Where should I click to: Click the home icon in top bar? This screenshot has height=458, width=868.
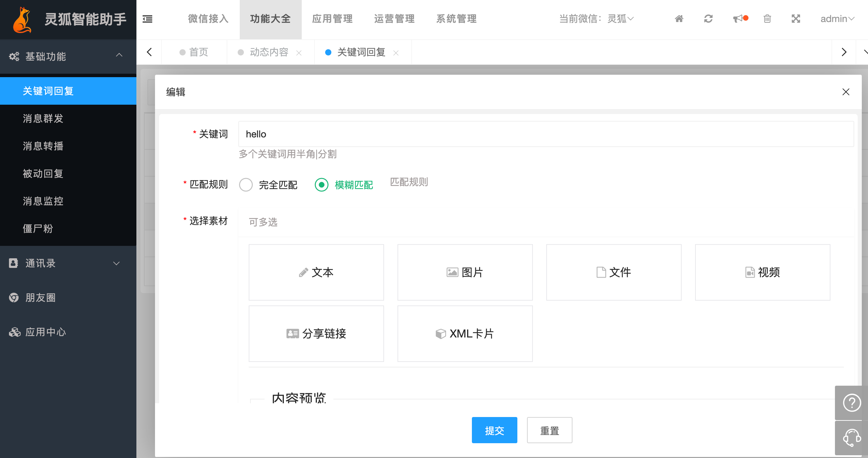coord(679,19)
